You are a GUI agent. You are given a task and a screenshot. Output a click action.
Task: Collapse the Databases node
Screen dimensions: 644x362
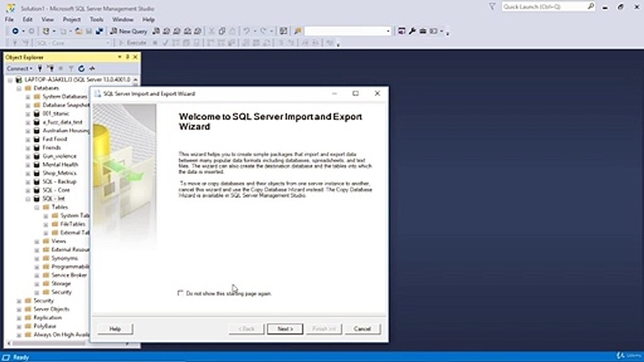pyautogui.click(x=19, y=88)
